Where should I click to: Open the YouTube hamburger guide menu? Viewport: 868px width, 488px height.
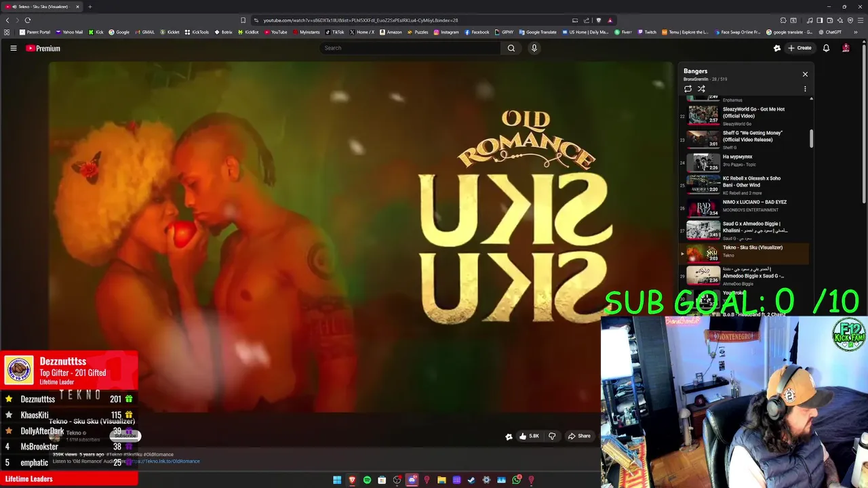[x=13, y=48]
